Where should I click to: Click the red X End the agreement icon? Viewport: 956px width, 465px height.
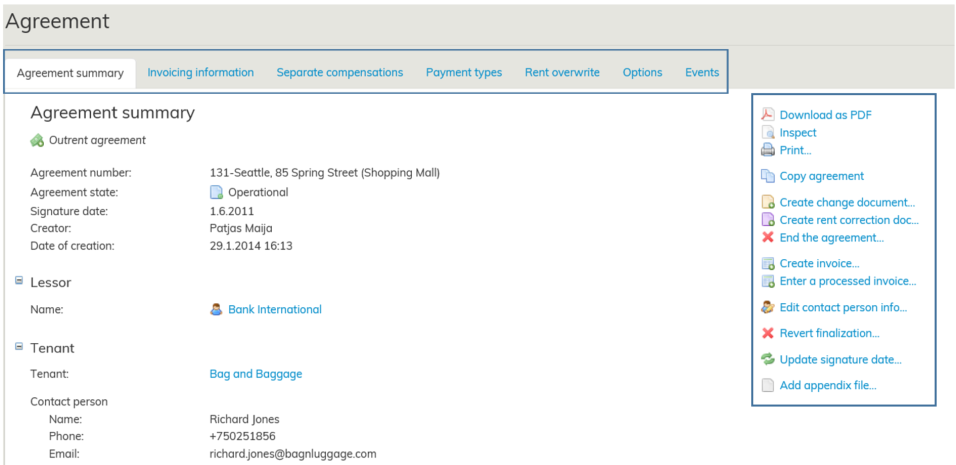click(767, 238)
